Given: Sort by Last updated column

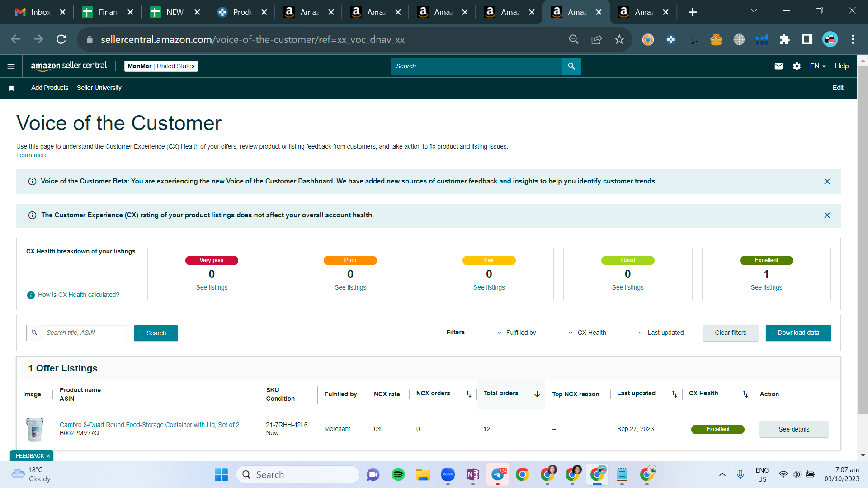Looking at the screenshot, I should (674, 394).
